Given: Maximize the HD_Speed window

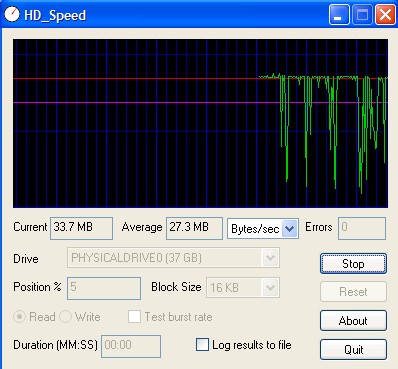Looking at the screenshot, I should (362, 15).
